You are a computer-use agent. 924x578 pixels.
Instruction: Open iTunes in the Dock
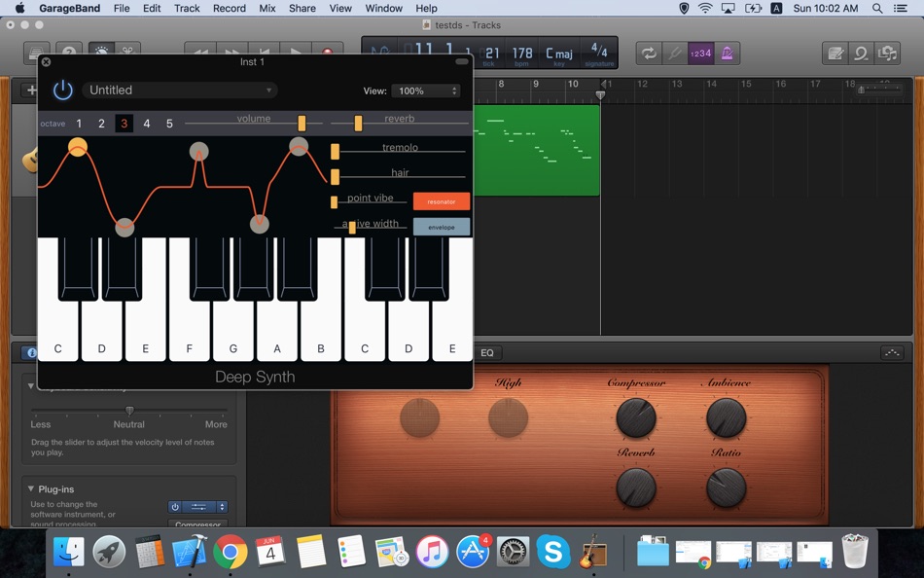coord(432,552)
